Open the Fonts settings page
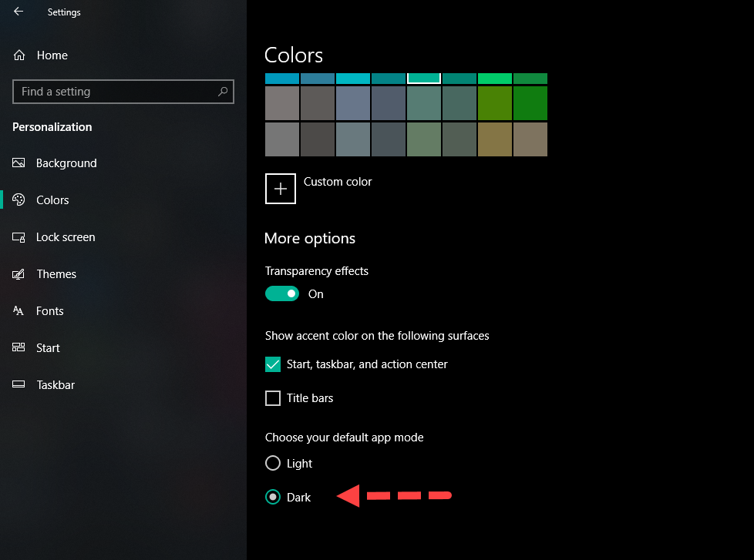This screenshot has width=754, height=560. tap(50, 311)
